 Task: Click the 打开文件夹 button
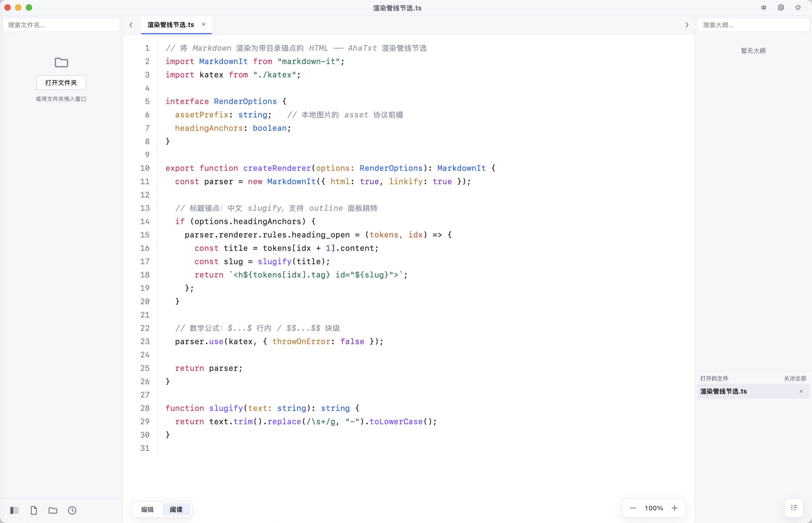coord(61,83)
